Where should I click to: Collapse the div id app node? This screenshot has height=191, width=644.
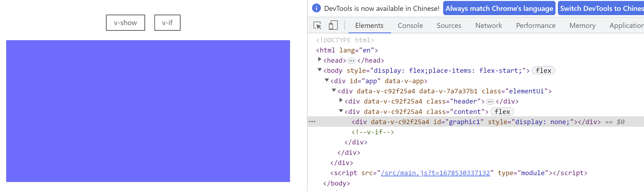coord(326,80)
